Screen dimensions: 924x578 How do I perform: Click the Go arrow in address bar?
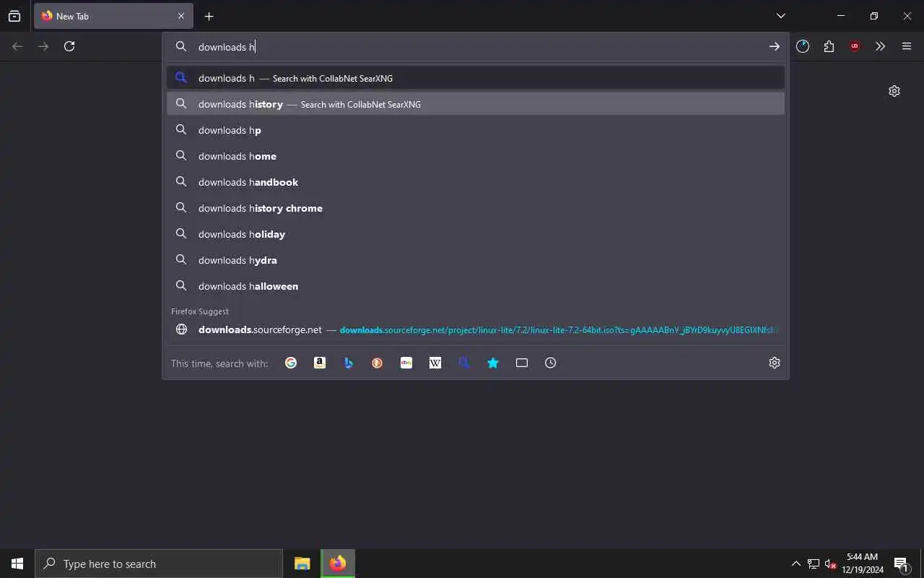[x=774, y=46]
